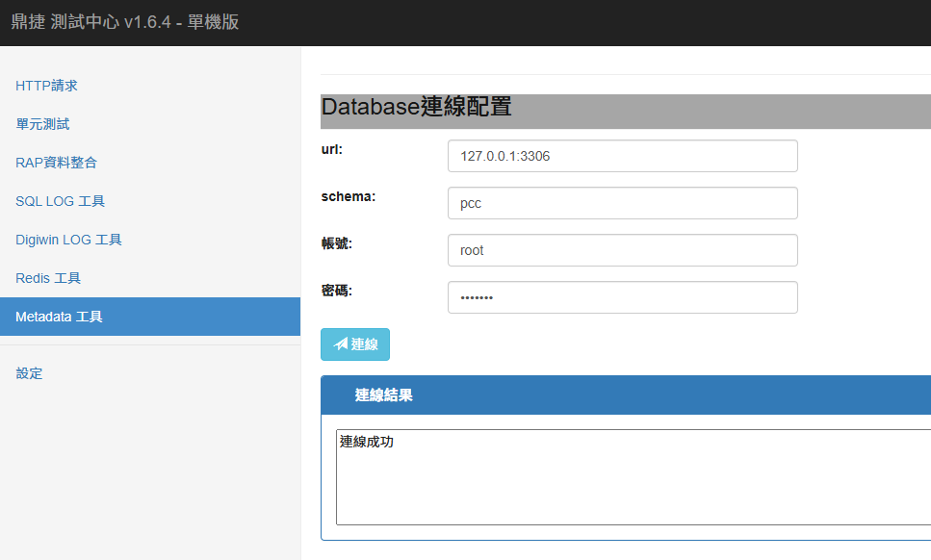Image resolution: width=931 pixels, height=560 pixels.
Task: Click the paper-plane 連線 connect button
Action: [355, 344]
